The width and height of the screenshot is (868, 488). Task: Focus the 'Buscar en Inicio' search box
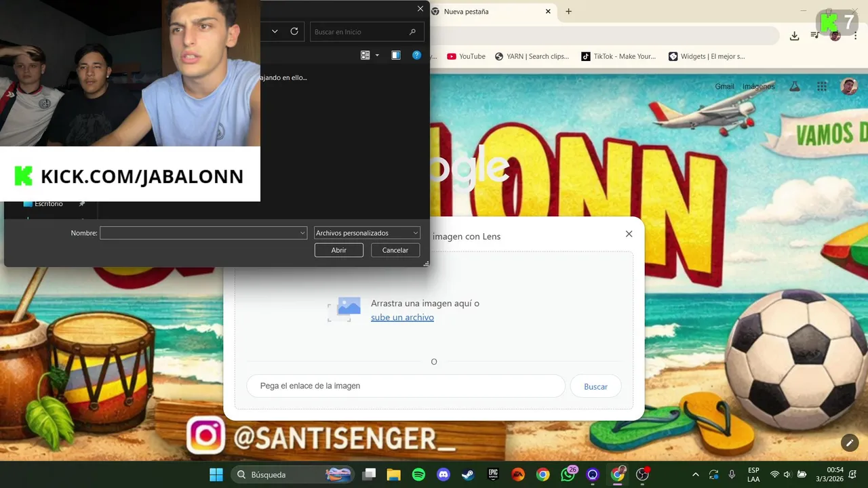coord(367,32)
